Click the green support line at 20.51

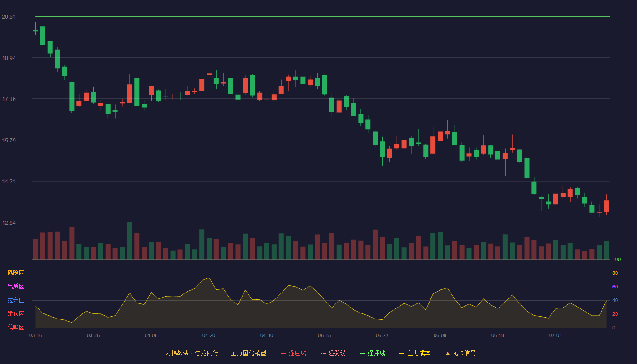pos(323,16)
